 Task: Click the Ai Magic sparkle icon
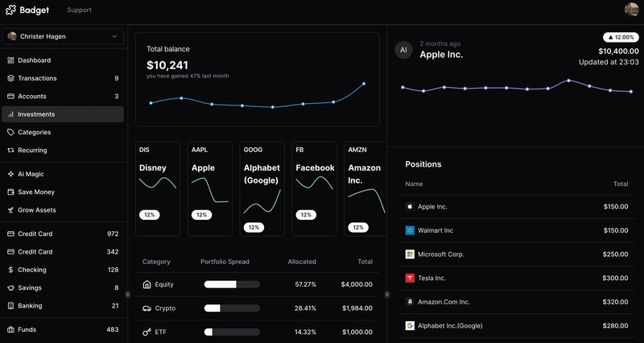10,174
